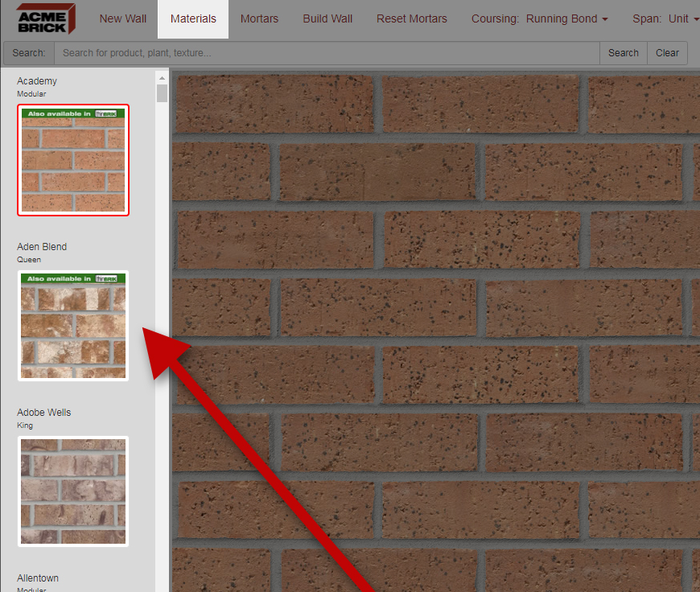
Task: Click the Acme Brick logo
Action: [45, 18]
